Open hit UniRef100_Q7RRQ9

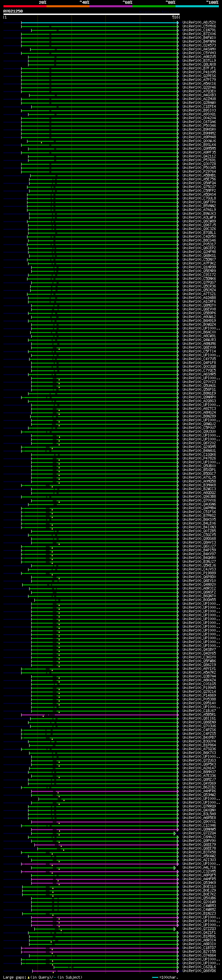(x=199, y=806)
